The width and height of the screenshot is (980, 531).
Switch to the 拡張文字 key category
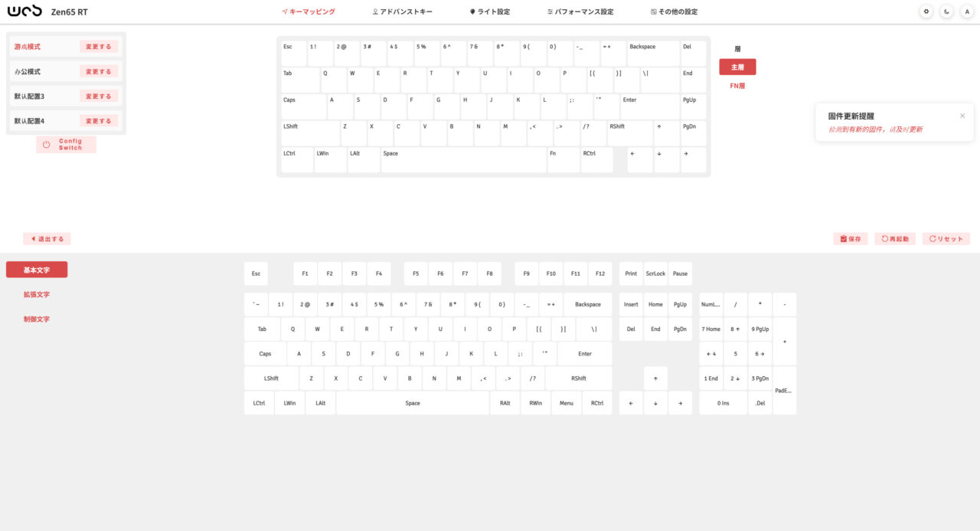(x=37, y=294)
